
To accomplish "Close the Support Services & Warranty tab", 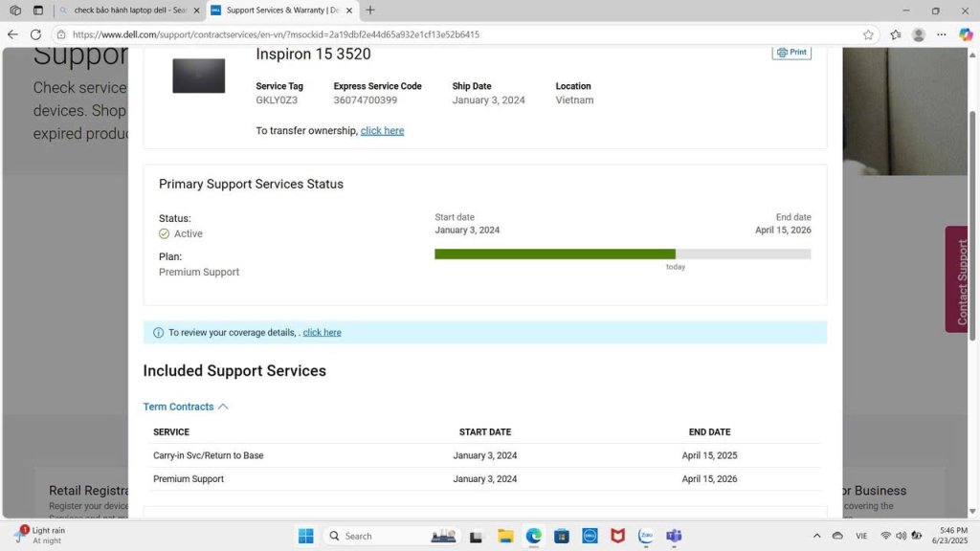I will 349,10.
